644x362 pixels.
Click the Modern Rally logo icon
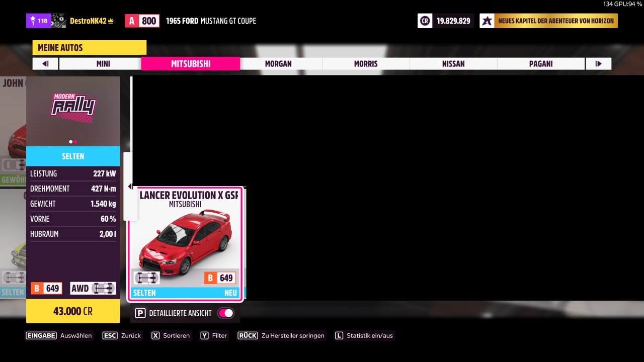click(x=73, y=108)
